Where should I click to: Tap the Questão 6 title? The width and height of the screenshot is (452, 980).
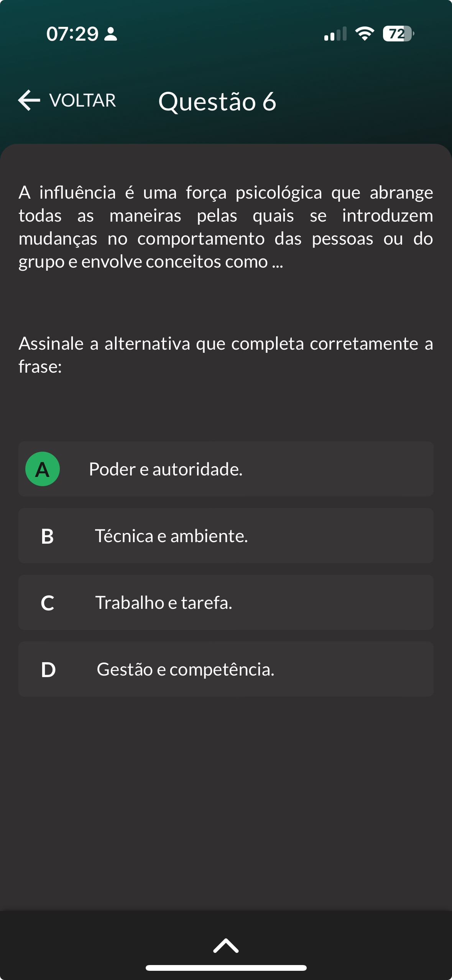click(217, 102)
